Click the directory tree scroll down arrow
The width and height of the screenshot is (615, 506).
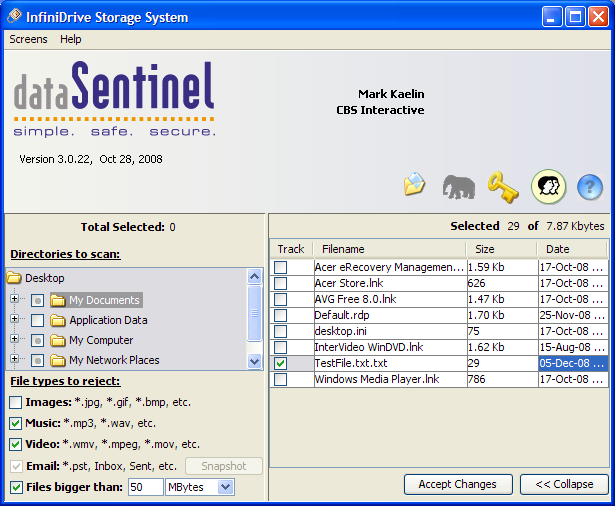coord(255,361)
